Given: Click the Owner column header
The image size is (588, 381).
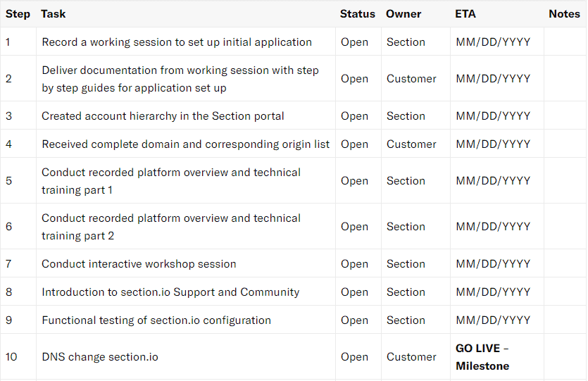Looking at the screenshot, I should click(x=404, y=14).
